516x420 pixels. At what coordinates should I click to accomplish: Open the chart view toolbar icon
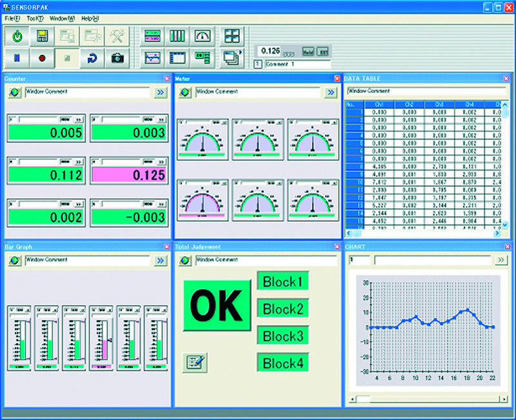(152, 58)
